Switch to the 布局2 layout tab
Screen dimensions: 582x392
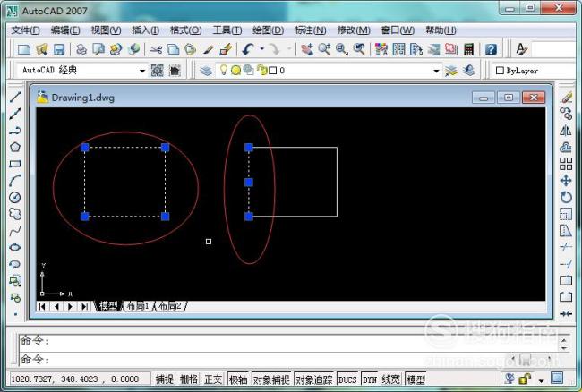pos(169,306)
